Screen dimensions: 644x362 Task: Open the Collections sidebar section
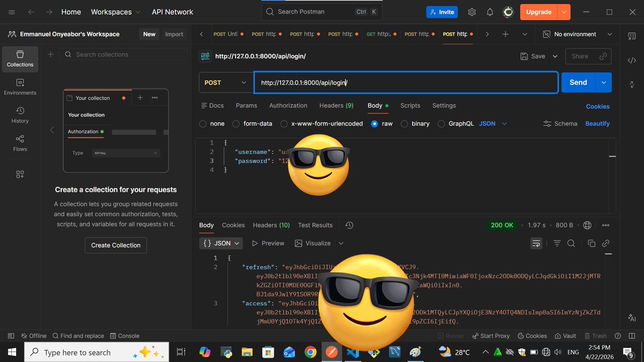coord(20,59)
